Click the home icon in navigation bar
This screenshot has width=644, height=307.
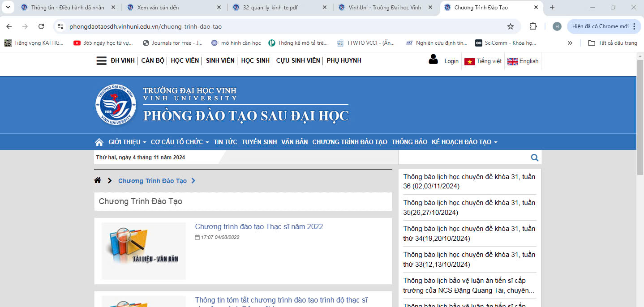coord(99,142)
